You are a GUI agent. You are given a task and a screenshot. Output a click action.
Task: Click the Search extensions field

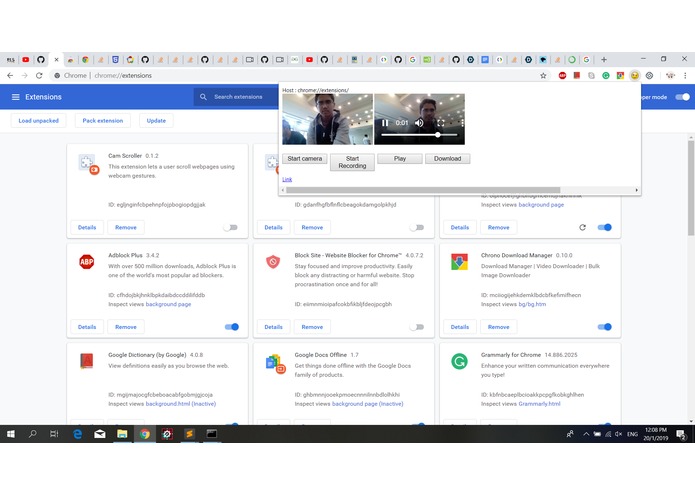(238, 97)
